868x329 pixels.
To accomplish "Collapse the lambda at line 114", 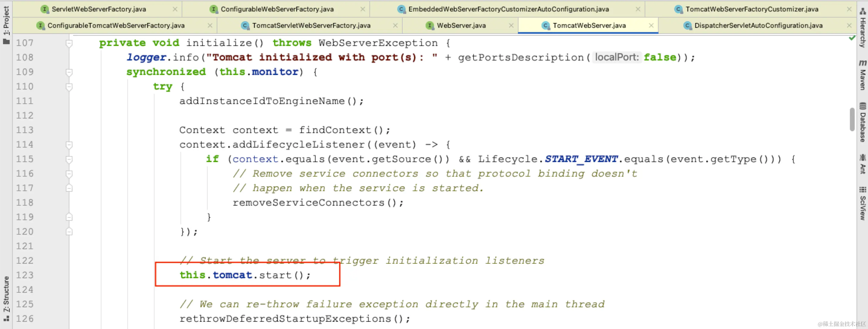I will pyautogui.click(x=69, y=145).
